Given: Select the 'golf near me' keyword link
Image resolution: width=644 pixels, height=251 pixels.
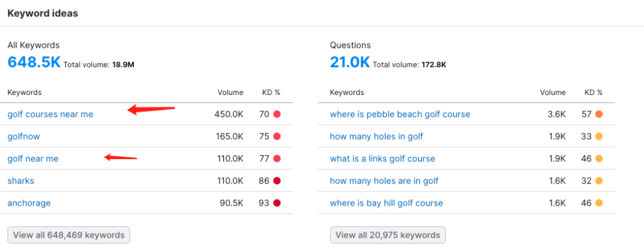Looking at the screenshot, I should (x=33, y=159).
